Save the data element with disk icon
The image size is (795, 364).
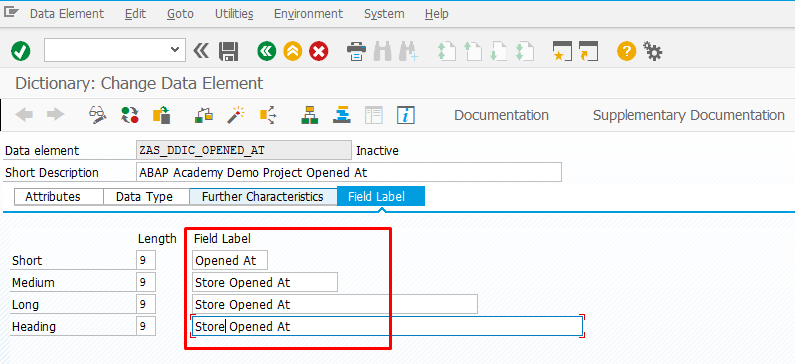229,51
